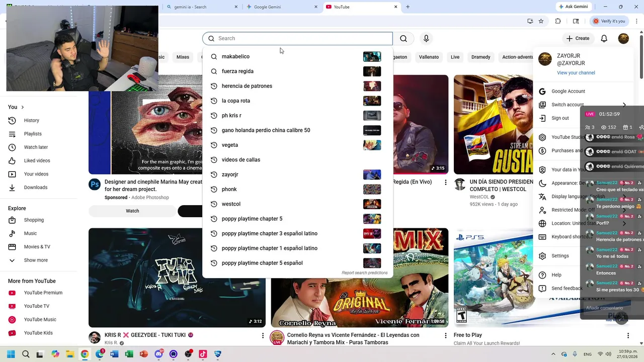Screen dimensions: 644x362
Task: Open the Create menu button
Action: 578,39
